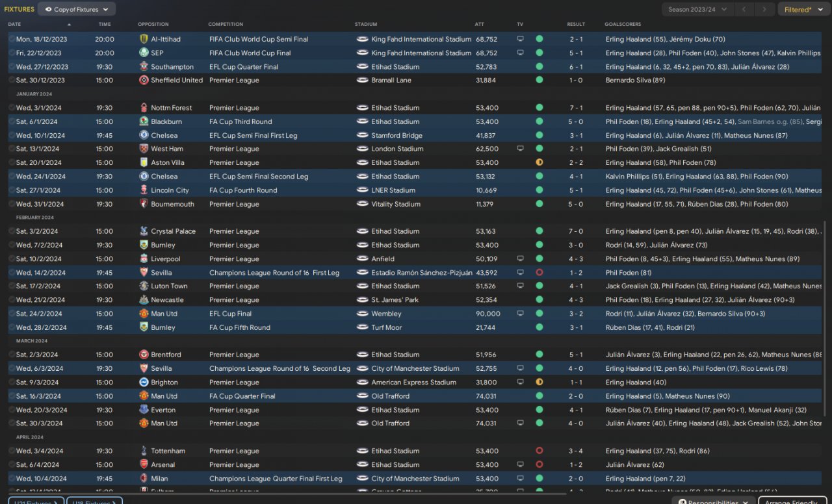This screenshot has height=504, width=832.
Task: Click the Sheffield United club badge
Action: [144, 80]
